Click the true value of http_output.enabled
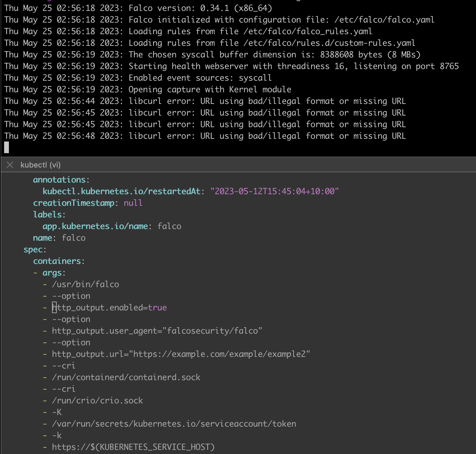The width and height of the screenshot is (476, 454). (157, 307)
